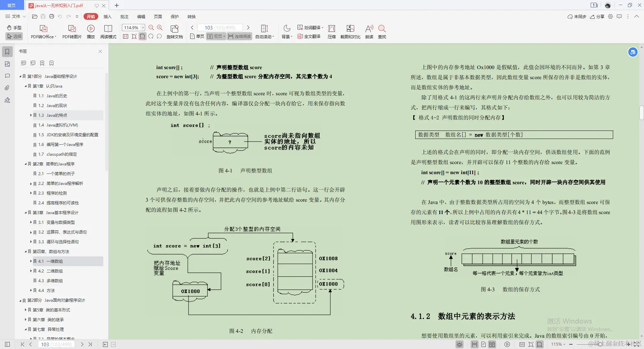Viewport: 644px width, 349px height.
Task: Start 播放 presentation mode
Action: (91, 32)
